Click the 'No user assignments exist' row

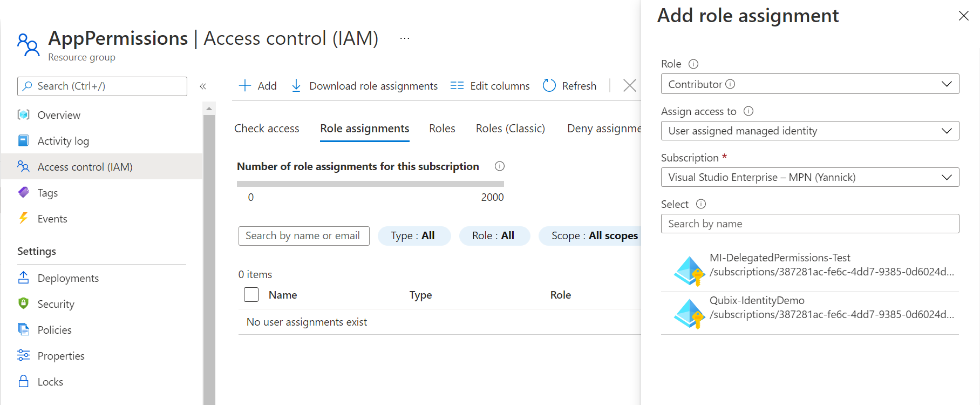click(x=439, y=322)
